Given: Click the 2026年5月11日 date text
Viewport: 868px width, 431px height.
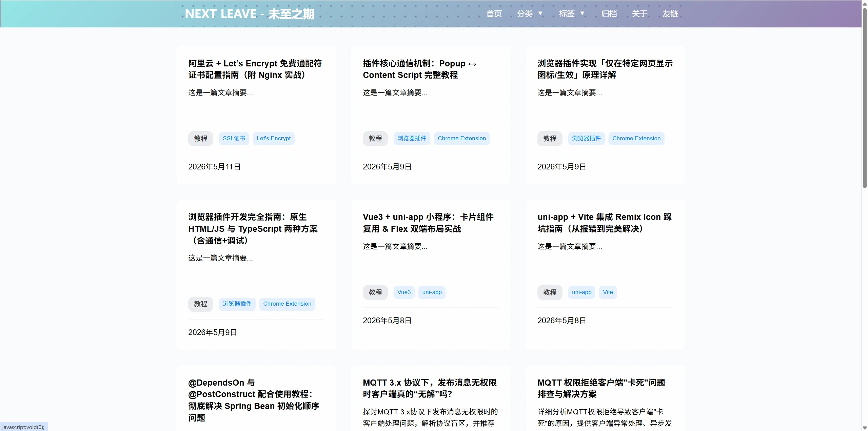Looking at the screenshot, I should pos(214,167).
